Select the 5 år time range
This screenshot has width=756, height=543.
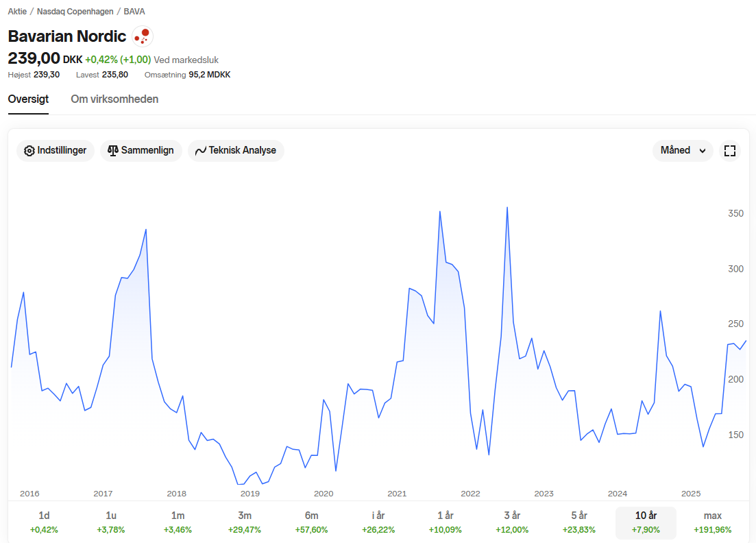(579, 522)
